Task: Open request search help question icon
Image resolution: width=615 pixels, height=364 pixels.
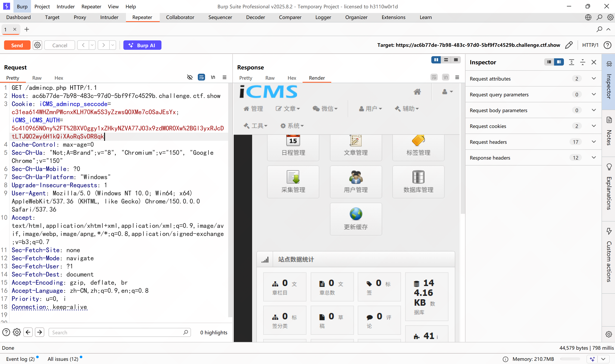Action: pos(6,332)
